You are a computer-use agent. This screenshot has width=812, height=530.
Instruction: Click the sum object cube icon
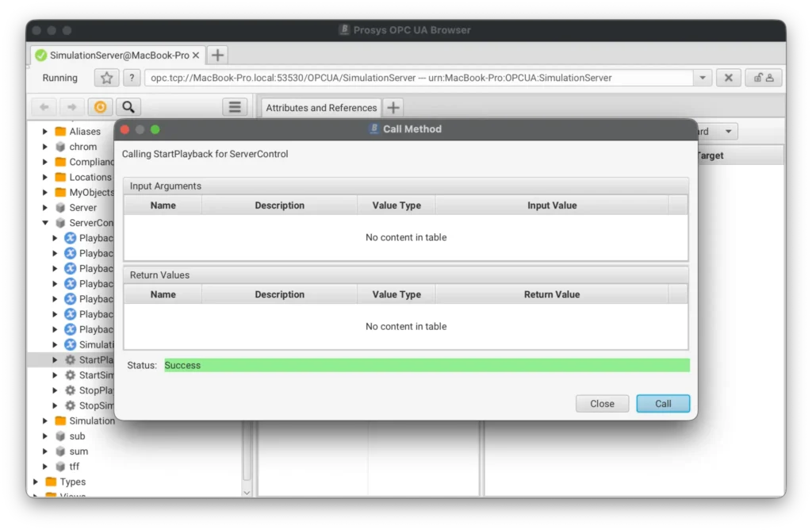[x=60, y=451]
